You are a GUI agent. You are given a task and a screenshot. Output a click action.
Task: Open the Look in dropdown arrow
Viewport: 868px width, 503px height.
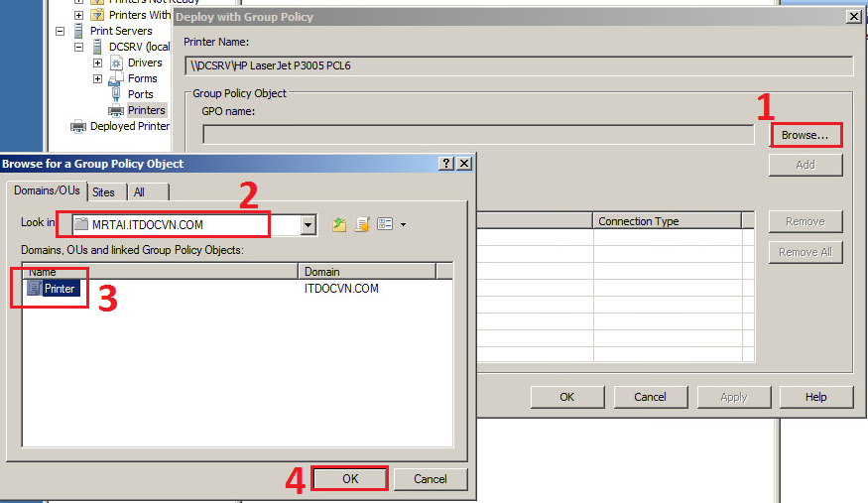point(309,224)
